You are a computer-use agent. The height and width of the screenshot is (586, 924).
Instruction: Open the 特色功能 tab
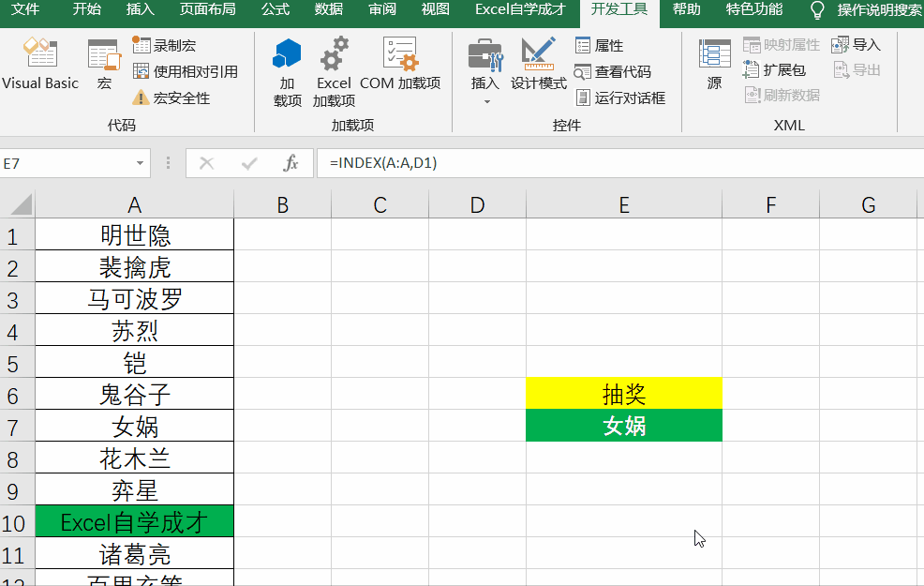tap(754, 9)
